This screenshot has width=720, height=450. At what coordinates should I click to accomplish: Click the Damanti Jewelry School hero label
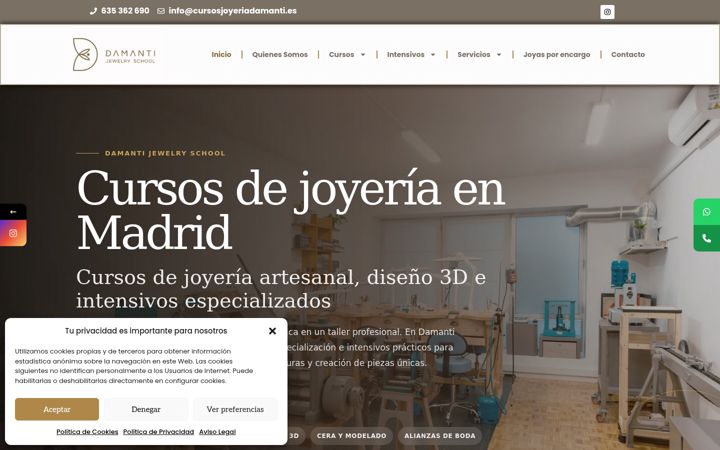click(165, 153)
